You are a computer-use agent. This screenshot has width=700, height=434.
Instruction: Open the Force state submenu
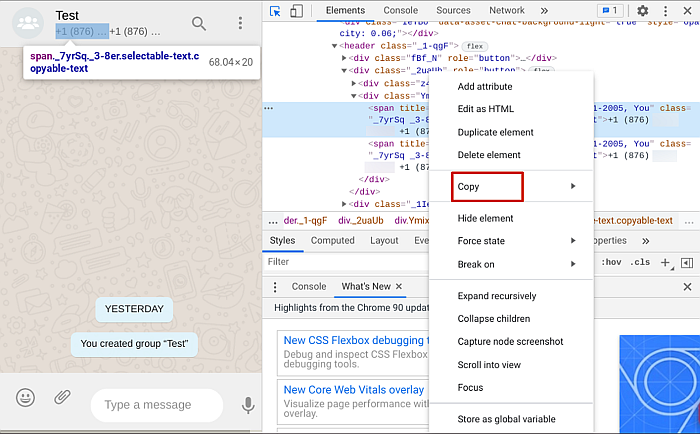(x=511, y=241)
